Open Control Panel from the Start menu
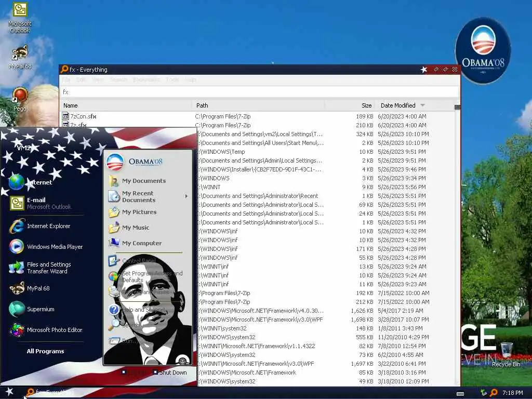Viewport: 532px width, 399px height. 131,261
